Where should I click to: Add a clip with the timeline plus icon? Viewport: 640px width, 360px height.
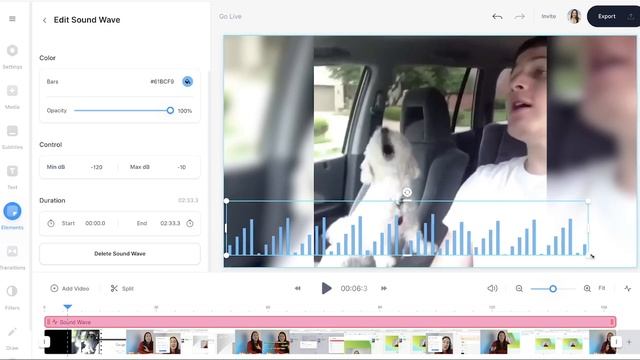click(x=629, y=342)
